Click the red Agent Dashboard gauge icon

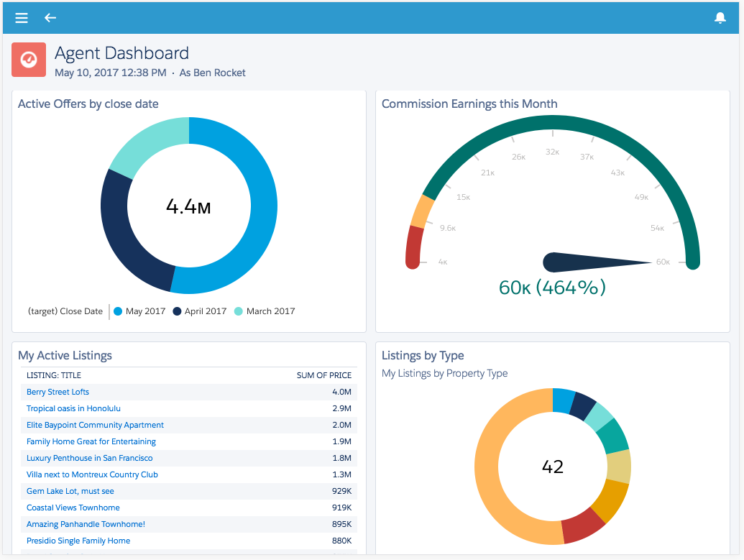click(29, 60)
